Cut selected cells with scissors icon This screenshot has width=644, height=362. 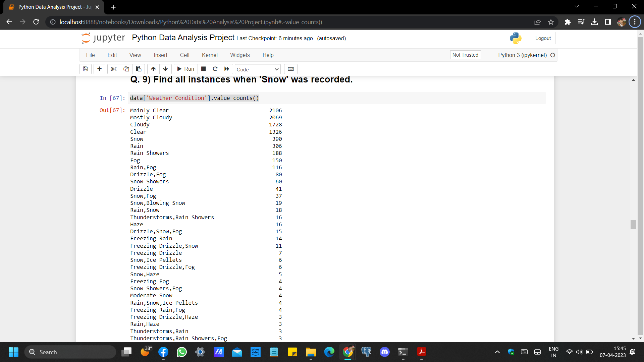click(114, 69)
